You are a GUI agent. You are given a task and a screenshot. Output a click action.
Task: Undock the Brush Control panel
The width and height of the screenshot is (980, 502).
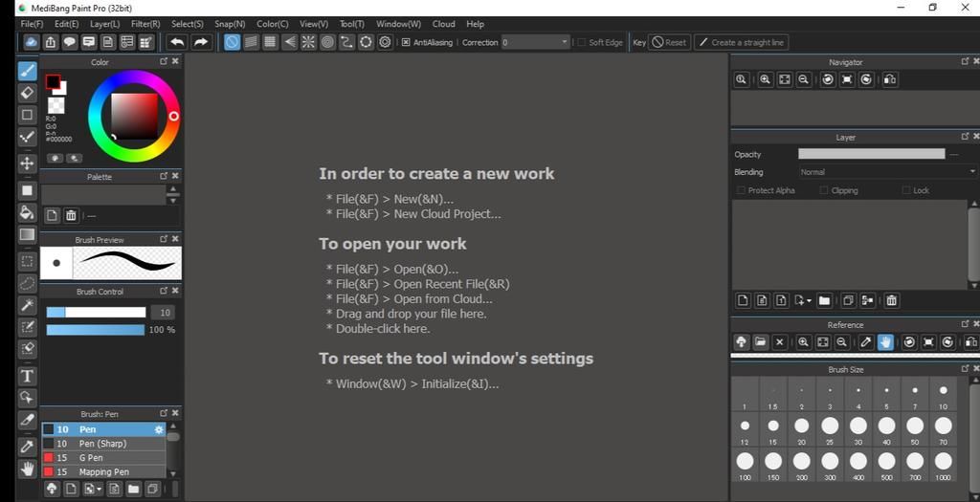coord(164,291)
